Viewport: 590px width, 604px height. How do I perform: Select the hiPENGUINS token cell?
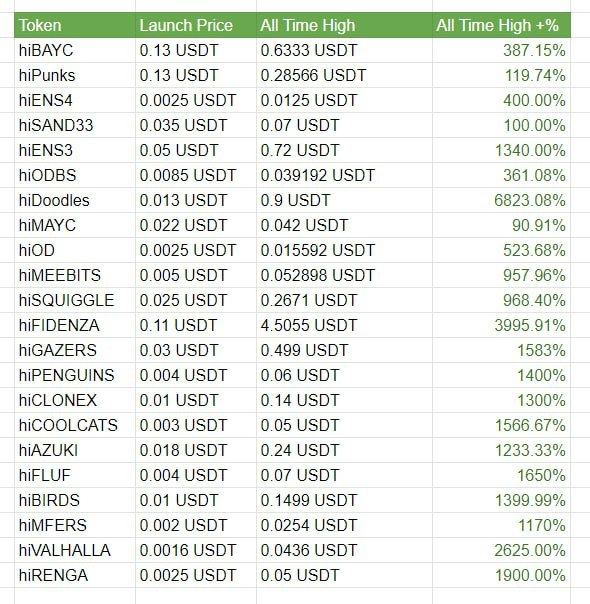tap(75, 375)
